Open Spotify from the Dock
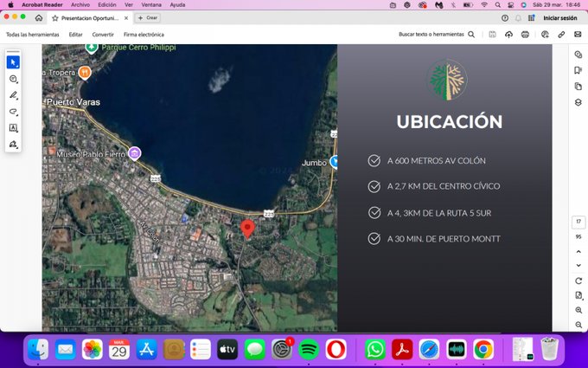Viewport: 588px width, 368px height. 309,349
